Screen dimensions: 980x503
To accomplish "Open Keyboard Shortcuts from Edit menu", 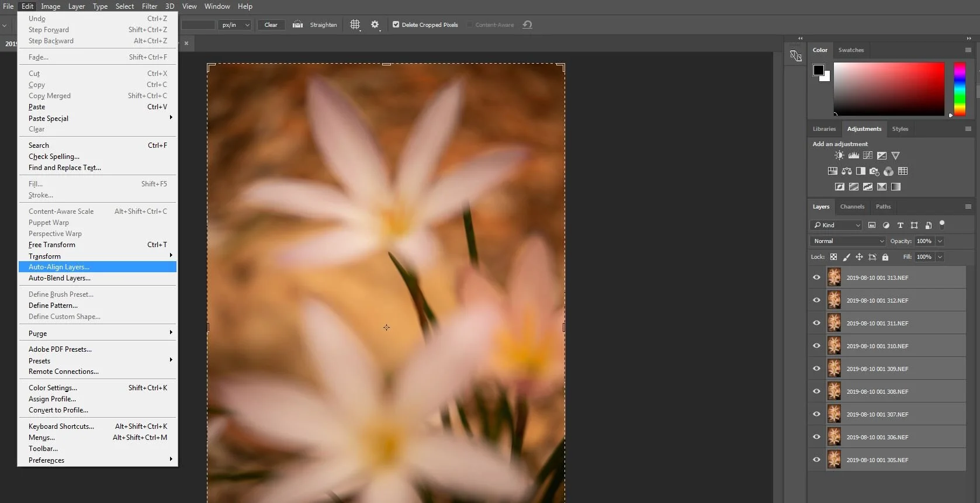I will [98, 426].
